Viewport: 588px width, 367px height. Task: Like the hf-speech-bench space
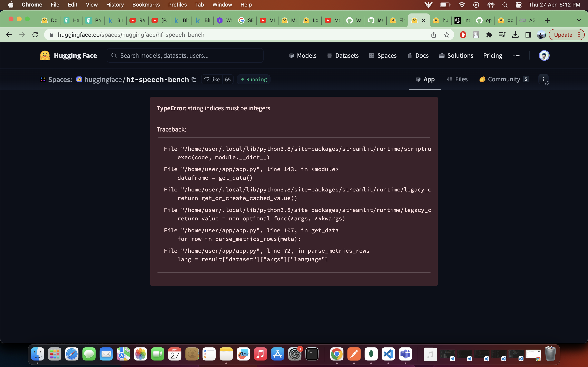212,80
